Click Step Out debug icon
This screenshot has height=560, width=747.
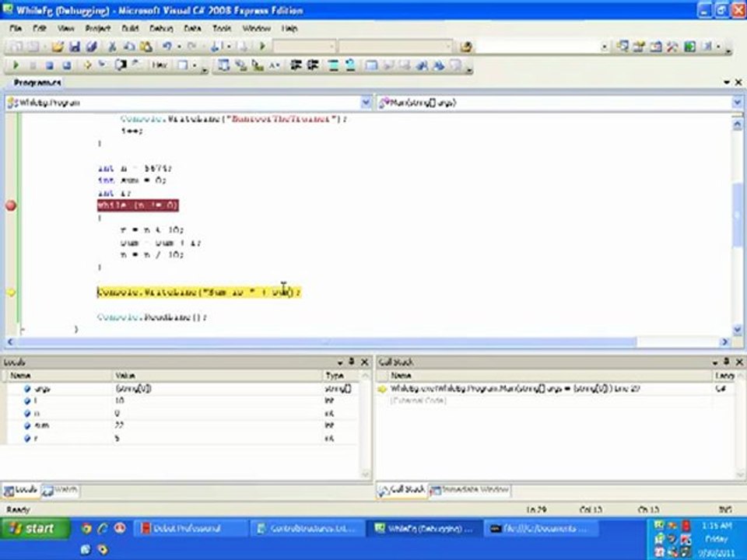(136, 65)
